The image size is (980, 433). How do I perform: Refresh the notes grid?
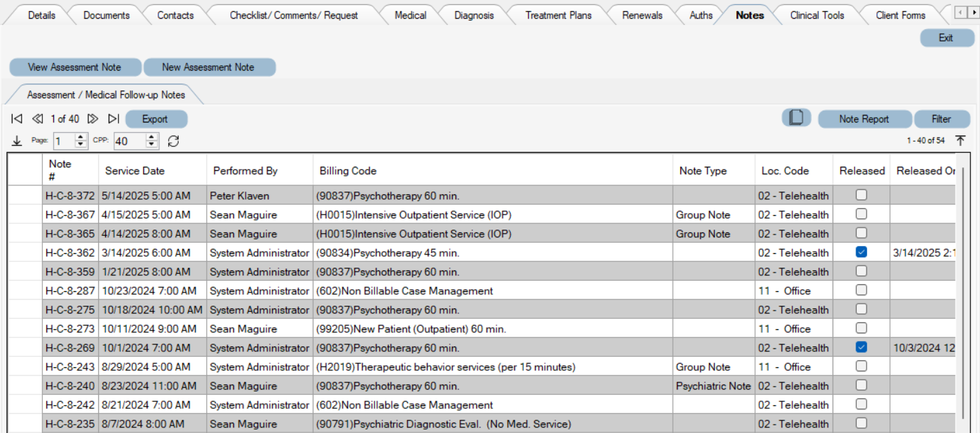point(173,141)
